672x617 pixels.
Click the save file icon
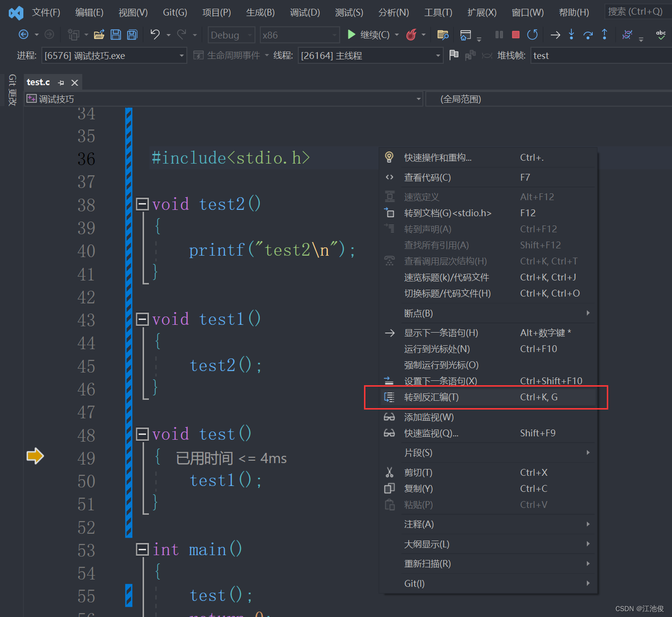tap(116, 35)
